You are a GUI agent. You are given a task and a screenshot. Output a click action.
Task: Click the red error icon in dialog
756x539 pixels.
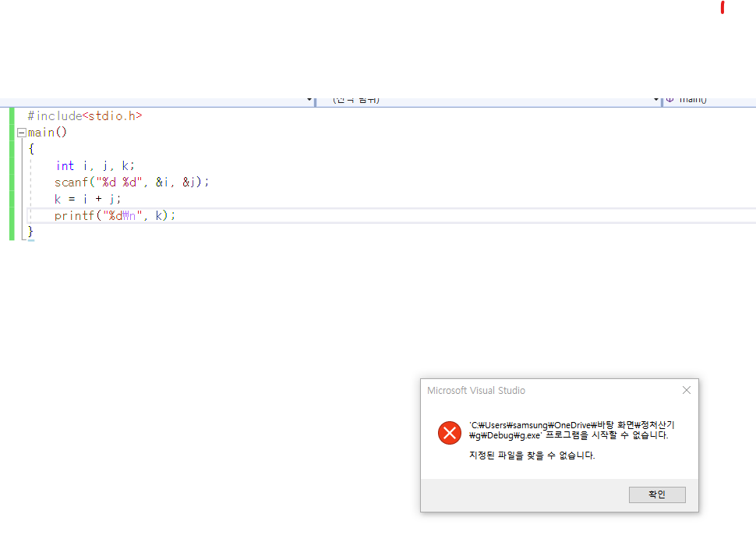point(449,433)
